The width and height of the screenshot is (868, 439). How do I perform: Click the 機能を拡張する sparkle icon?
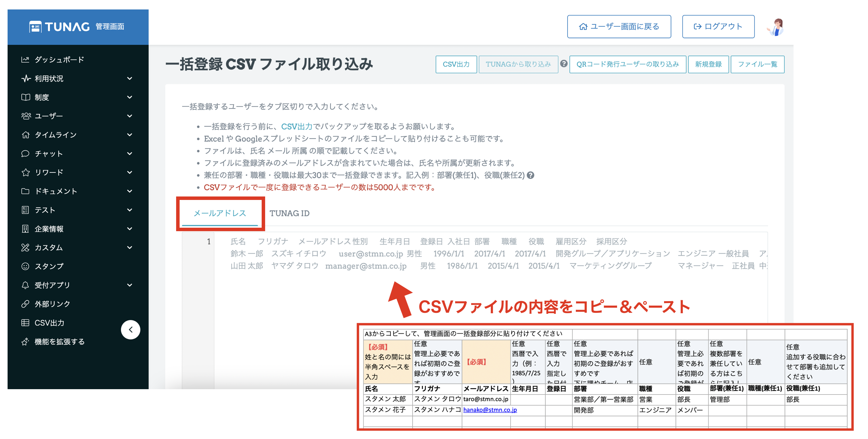pos(25,342)
